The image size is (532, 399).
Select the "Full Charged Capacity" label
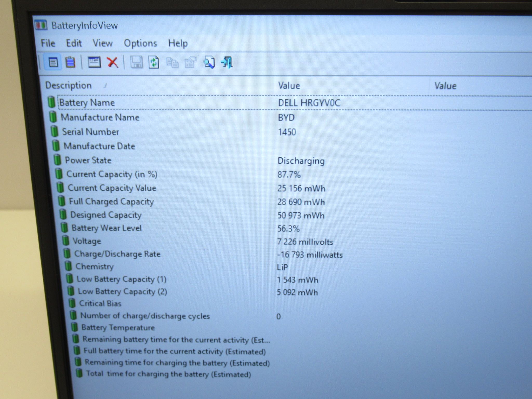[111, 202]
